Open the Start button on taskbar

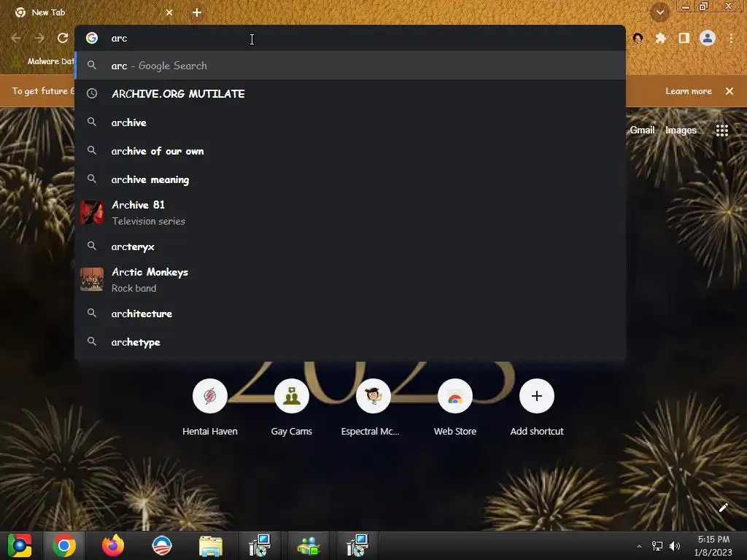coord(20,545)
